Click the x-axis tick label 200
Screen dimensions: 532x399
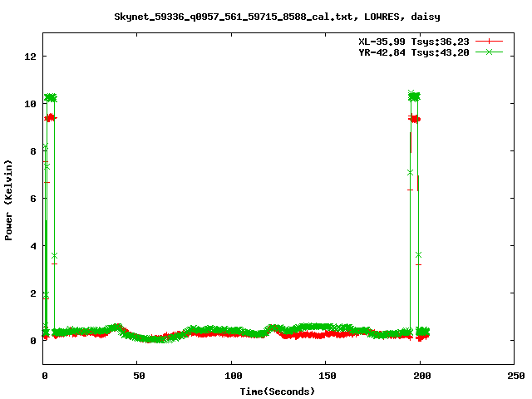tap(421, 376)
